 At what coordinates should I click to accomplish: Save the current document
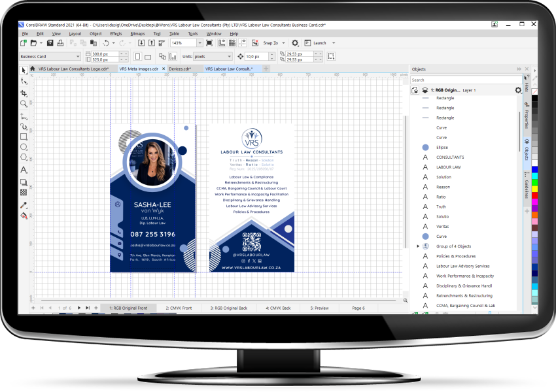coord(50,43)
